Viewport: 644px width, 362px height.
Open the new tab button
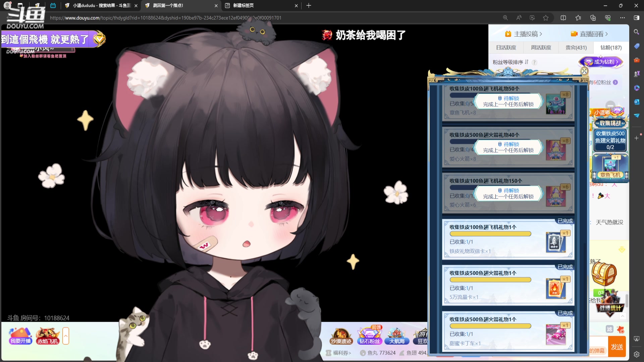coord(309,5)
